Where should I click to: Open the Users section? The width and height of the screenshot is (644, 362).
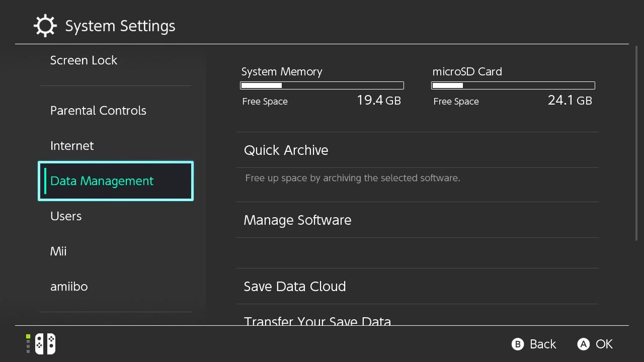tap(66, 216)
